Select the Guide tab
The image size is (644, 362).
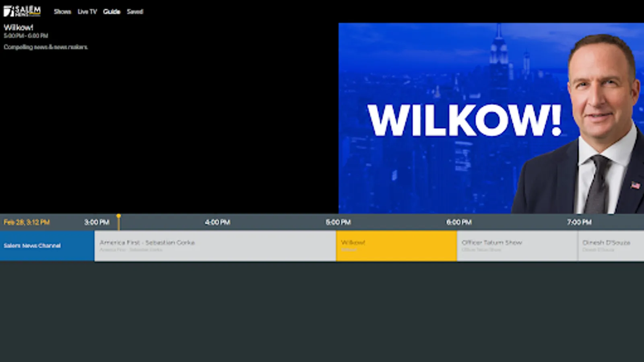click(x=111, y=12)
